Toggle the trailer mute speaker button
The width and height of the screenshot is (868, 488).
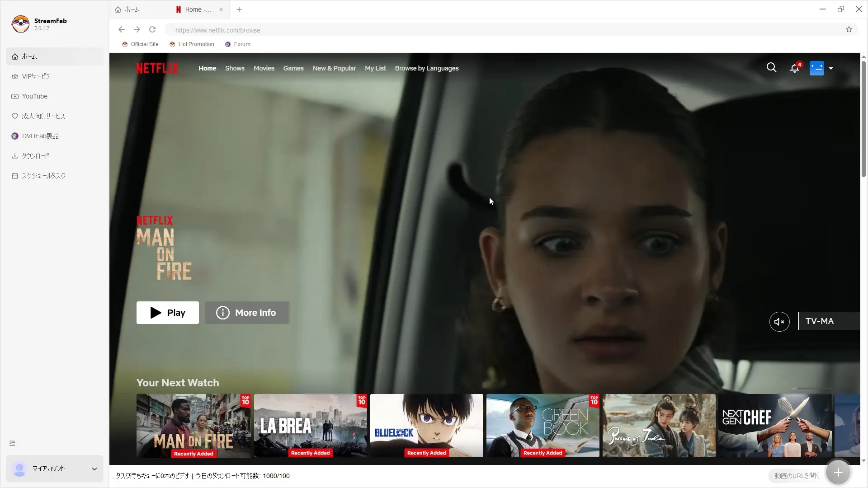[x=779, y=322]
